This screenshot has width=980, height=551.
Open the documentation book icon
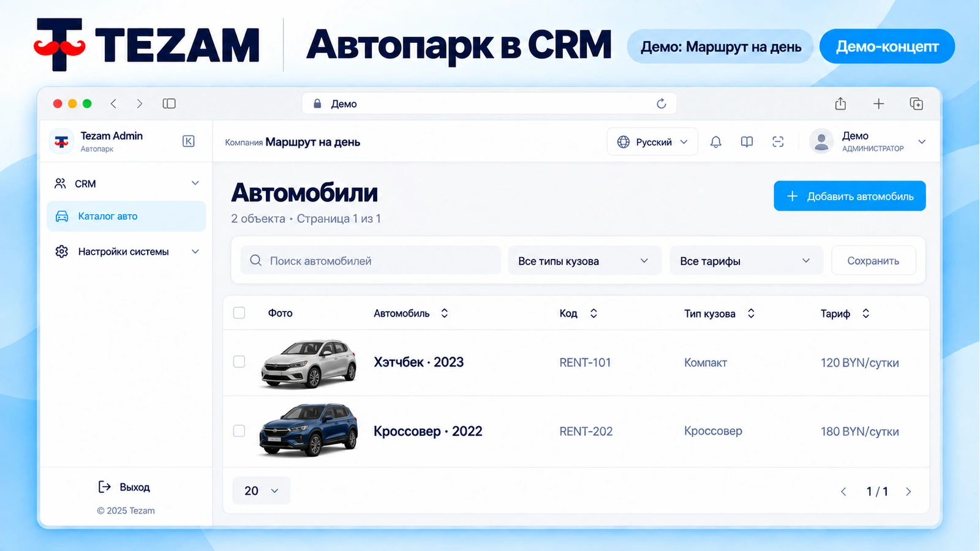[747, 142]
